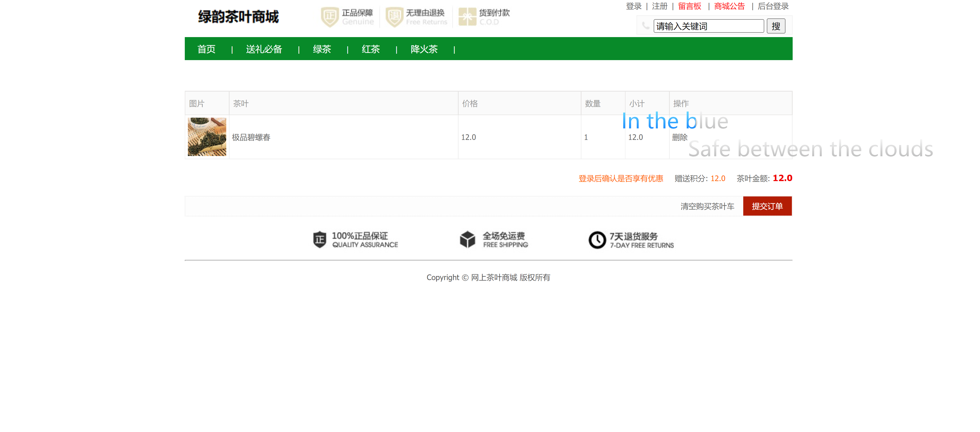This screenshot has height=432, width=980.
Task: Switch to the 绿茶 category
Action: pos(321,49)
